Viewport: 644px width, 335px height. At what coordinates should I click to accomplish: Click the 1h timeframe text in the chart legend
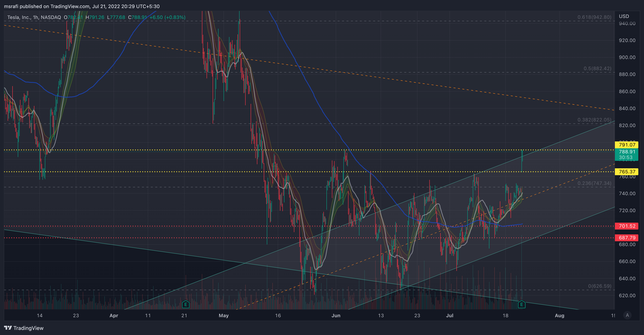(36, 17)
